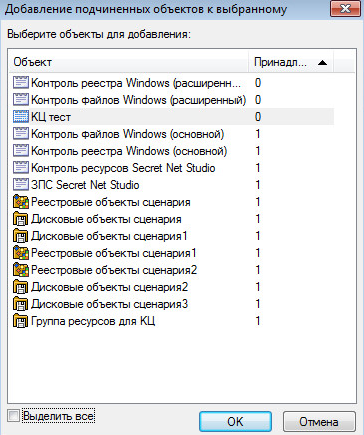Sort by the Объект column header

129,62
